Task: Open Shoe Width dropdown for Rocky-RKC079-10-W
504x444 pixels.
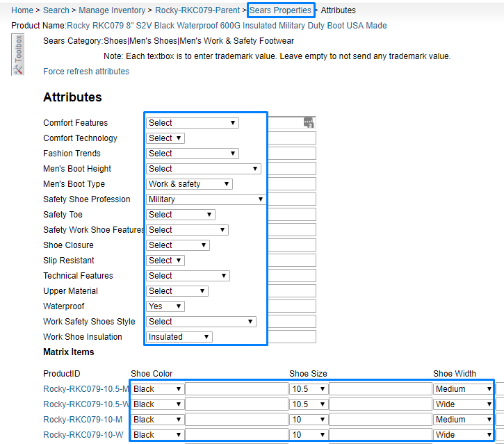Action: click(x=463, y=435)
